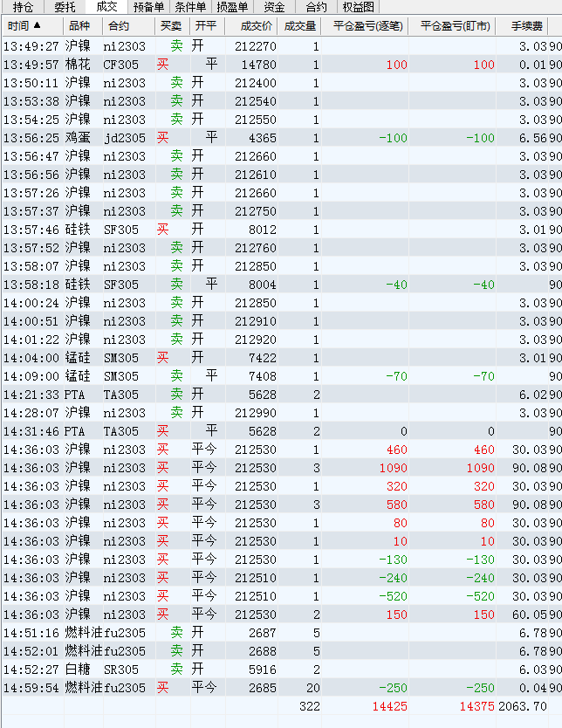Open the 损盈单 tab
The image size is (562, 728).
coord(232,7)
